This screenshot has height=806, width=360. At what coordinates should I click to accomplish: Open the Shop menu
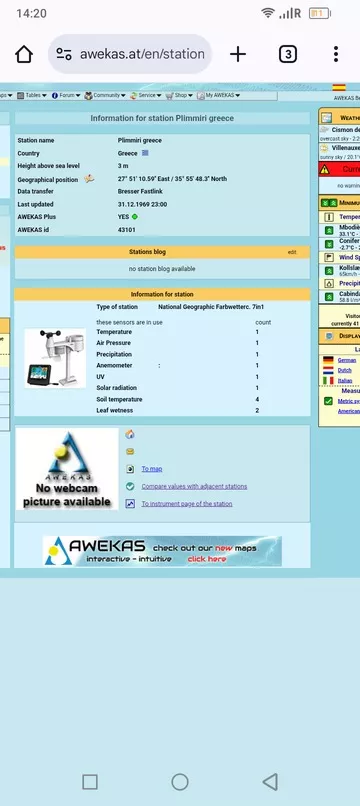(x=179, y=96)
